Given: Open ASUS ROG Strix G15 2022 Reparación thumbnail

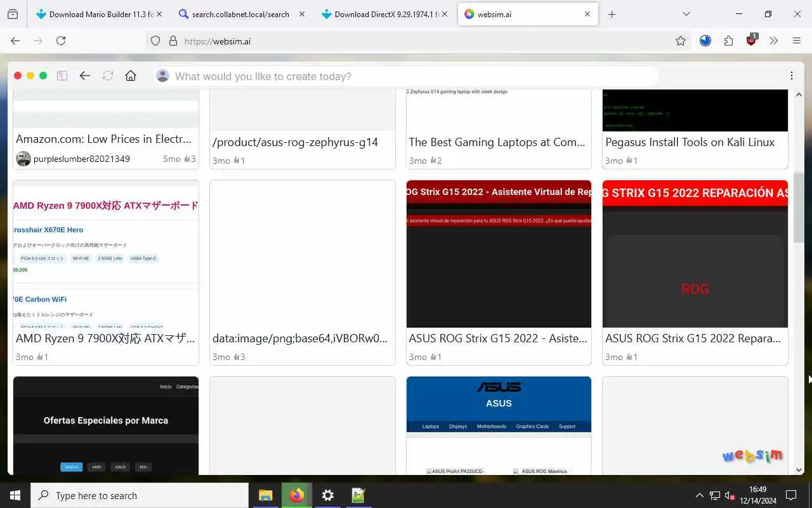Looking at the screenshot, I should point(695,254).
